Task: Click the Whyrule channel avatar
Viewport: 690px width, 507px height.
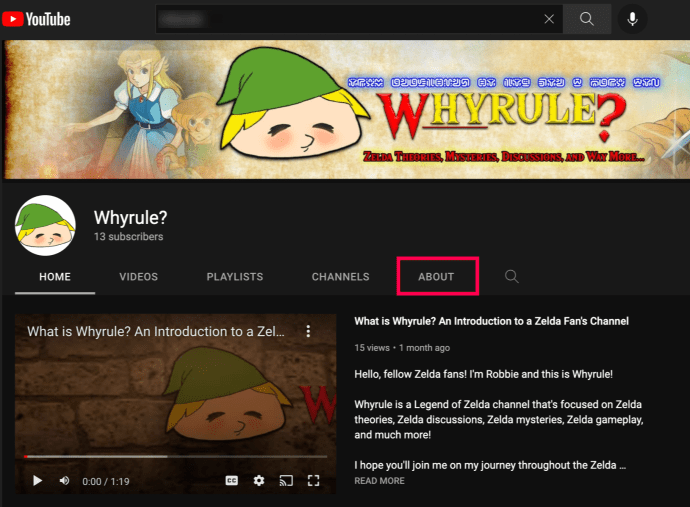Action: (x=45, y=225)
